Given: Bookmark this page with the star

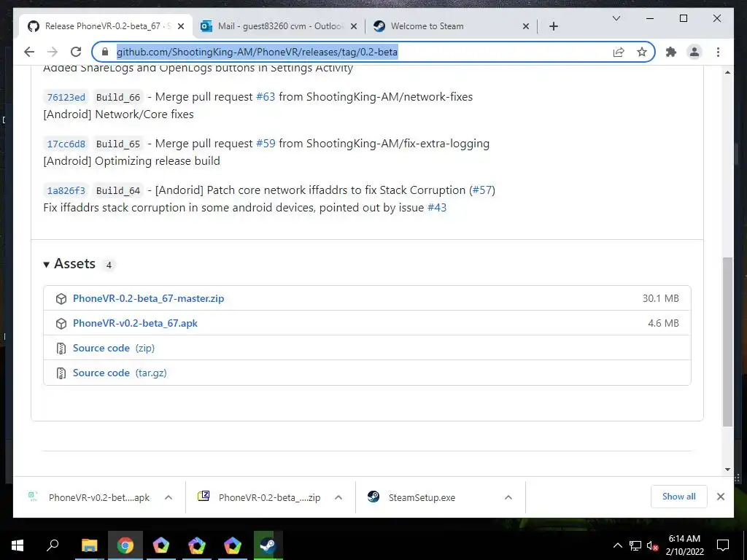Looking at the screenshot, I should tap(642, 52).
